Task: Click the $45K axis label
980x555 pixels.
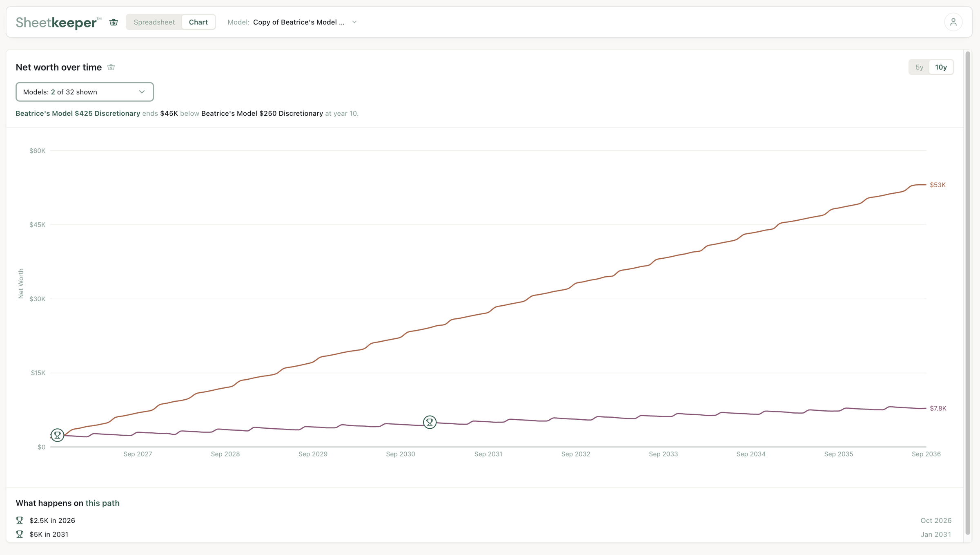Action: (37, 225)
